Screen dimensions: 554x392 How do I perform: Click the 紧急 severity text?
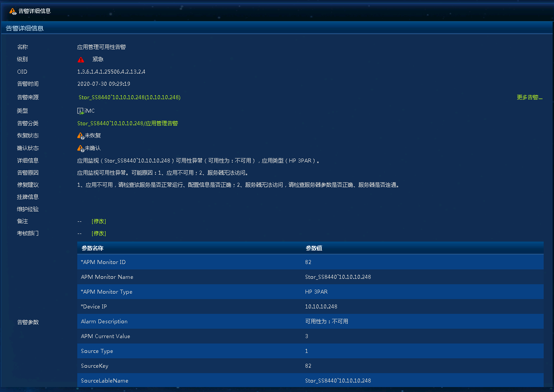coord(98,59)
